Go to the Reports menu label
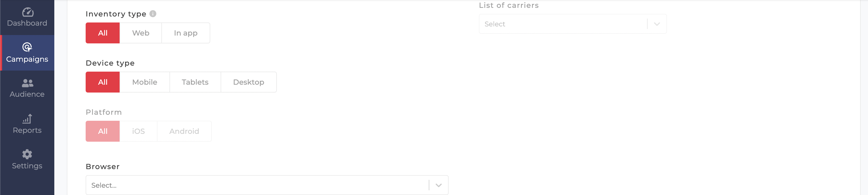 click(x=27, y=130)
